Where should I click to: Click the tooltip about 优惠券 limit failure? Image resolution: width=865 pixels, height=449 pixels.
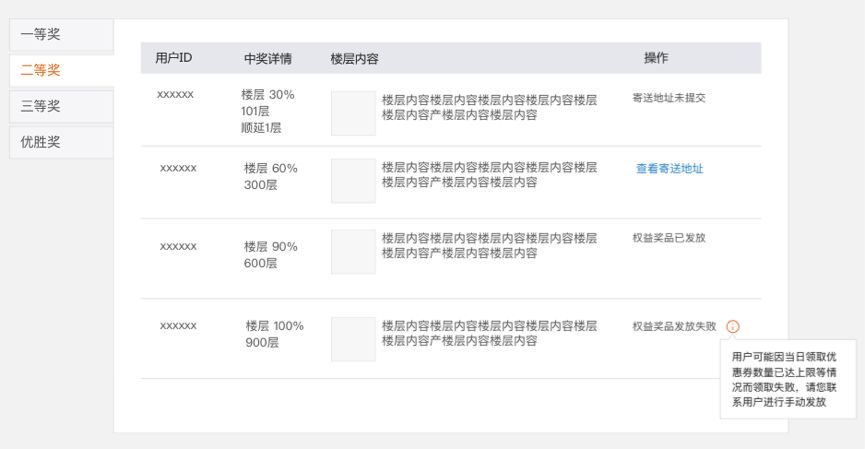tap(788, 379)
